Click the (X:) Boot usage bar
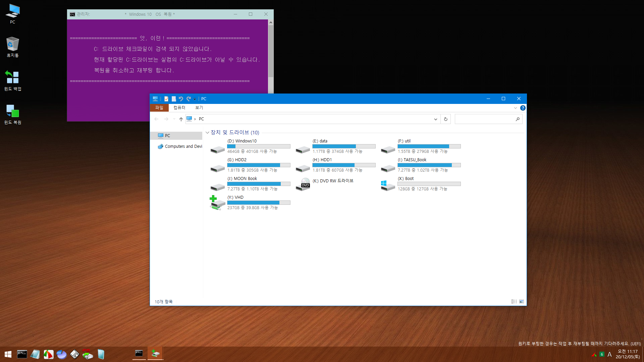The image size is (644, 362). [429, 184]
